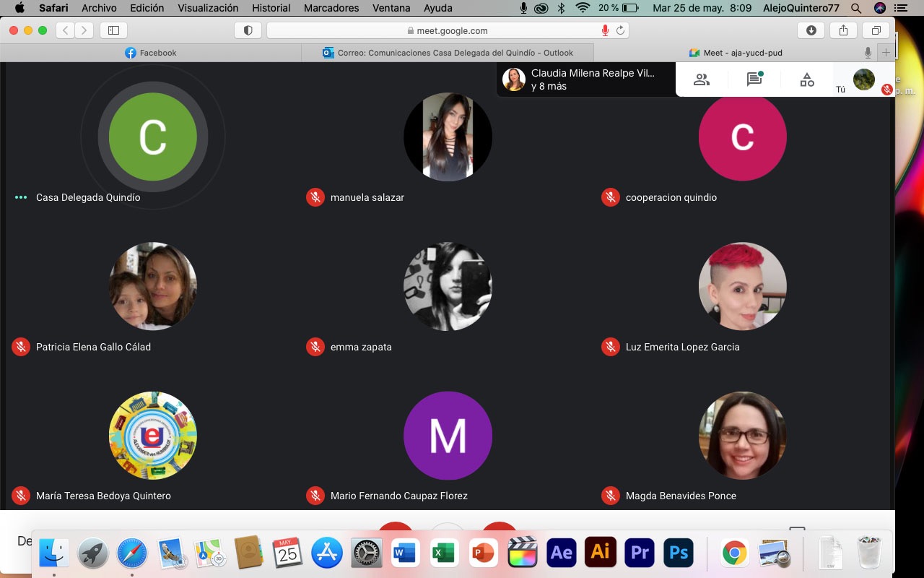924x578 pixels.
Task: Open the Meet activities shapes icon
Action: pos(807,79)
